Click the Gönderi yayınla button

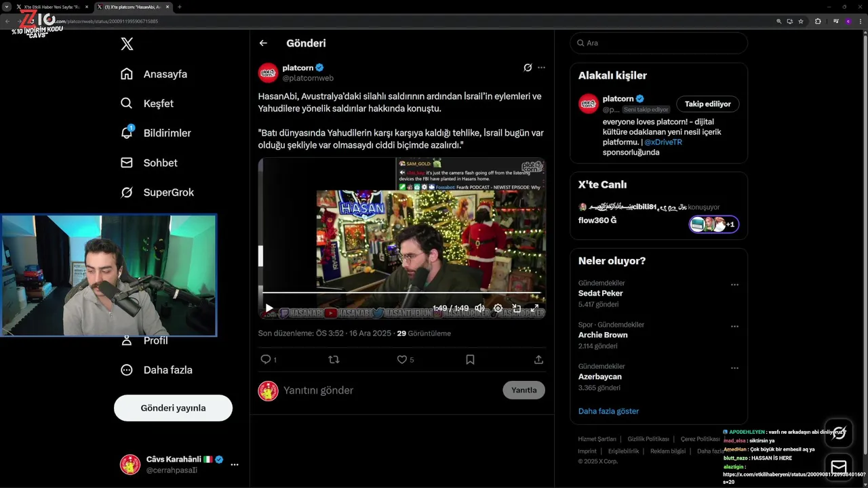pos(173,408)
